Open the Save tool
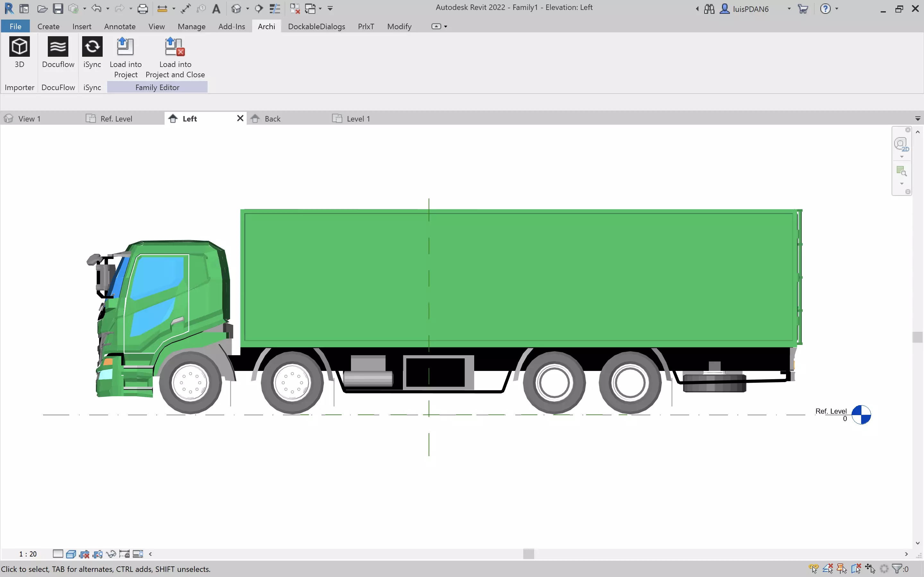Image resolution: width=924 pixels, height=577 pixels. [58, 8]
